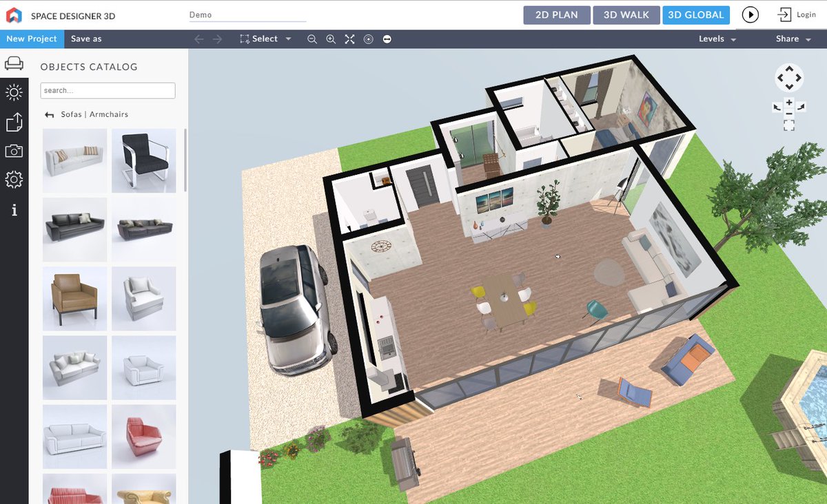Click the New Project button
The image size is (827, 504).
(x=32, y=39)
